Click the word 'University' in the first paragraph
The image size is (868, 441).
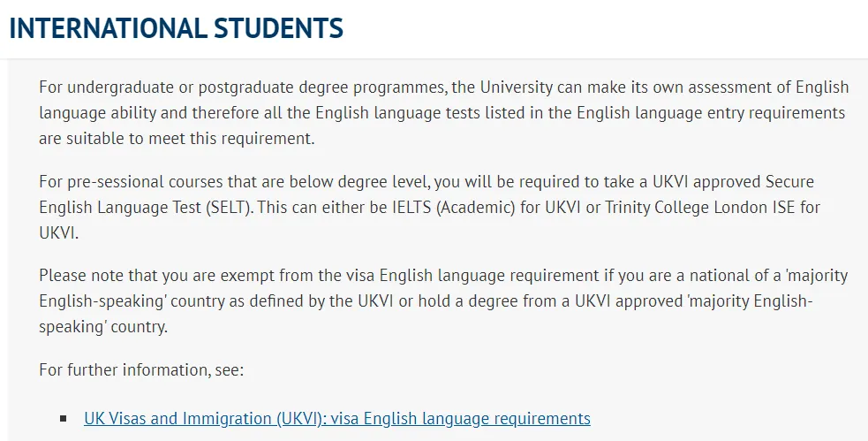517,87
